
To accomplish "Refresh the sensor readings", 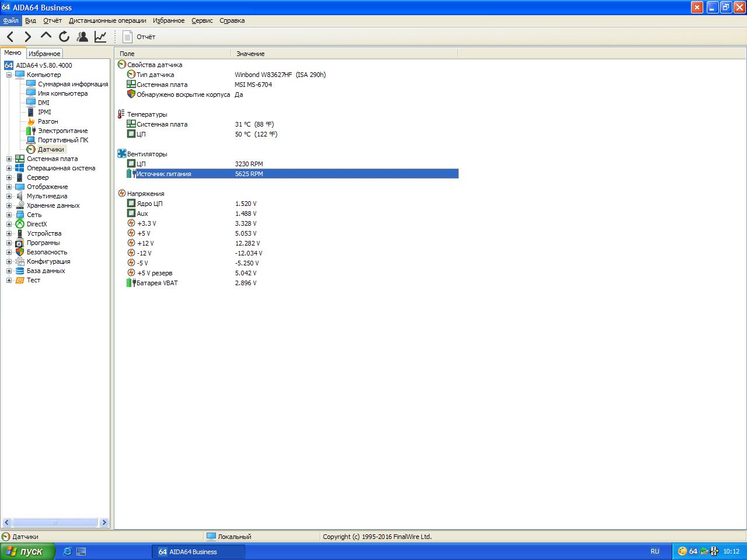I will (64, 37).
